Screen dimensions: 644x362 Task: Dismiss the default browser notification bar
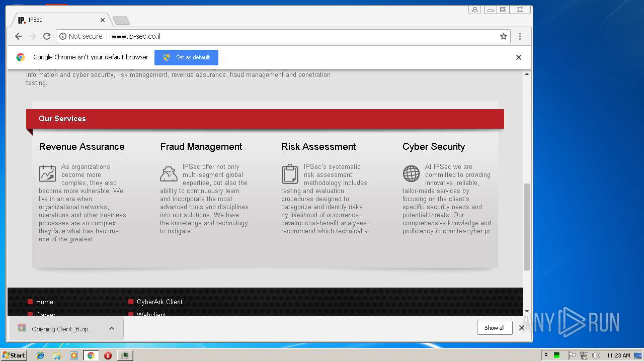click(x=519, y=57)
